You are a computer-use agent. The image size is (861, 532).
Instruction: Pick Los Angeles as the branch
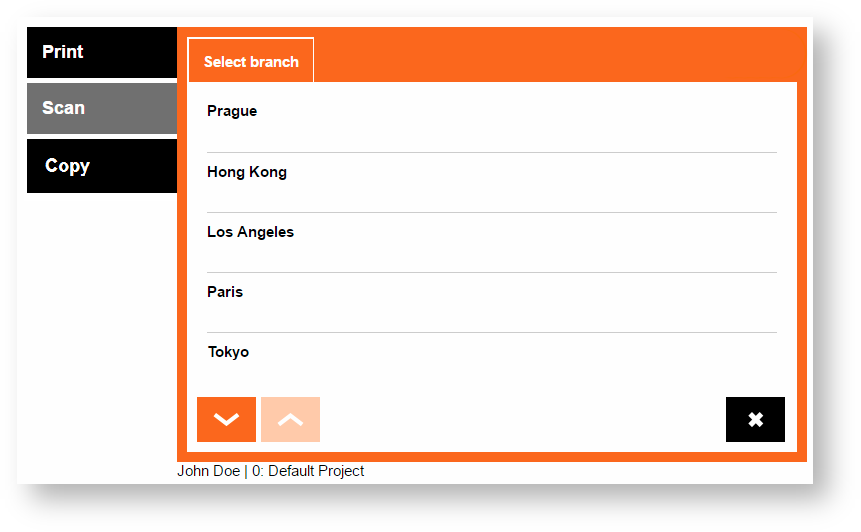[x=250, y=232]
